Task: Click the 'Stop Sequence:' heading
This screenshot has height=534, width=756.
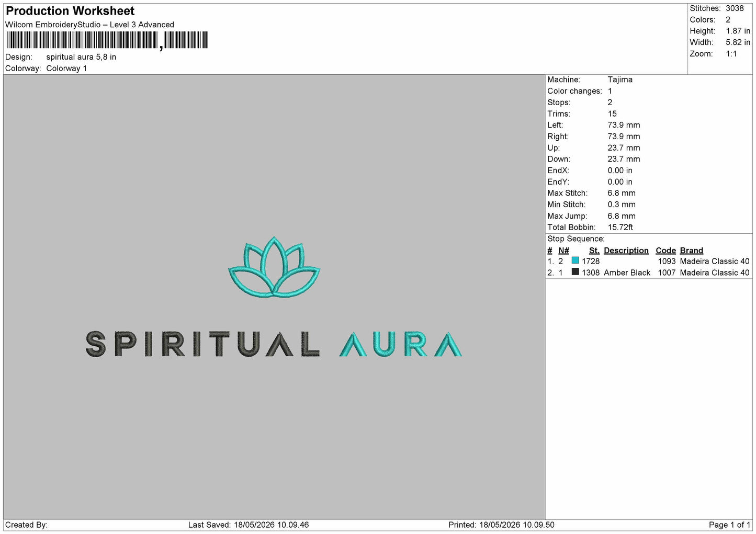Action: [x=576, y=239]
